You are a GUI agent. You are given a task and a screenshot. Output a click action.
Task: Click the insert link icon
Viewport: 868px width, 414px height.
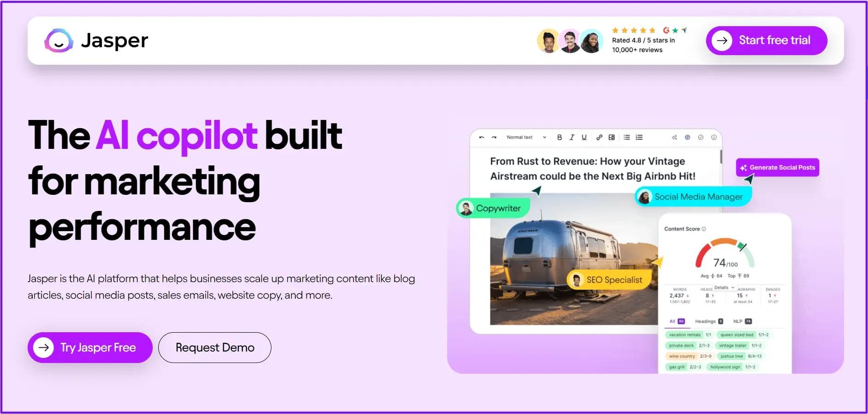(599, 137)
